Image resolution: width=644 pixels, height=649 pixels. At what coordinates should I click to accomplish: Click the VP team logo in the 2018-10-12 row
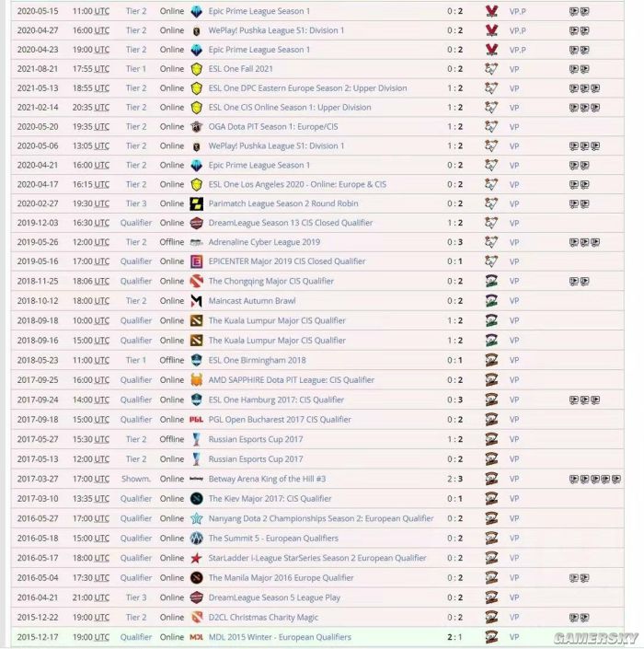coord(491,301)
